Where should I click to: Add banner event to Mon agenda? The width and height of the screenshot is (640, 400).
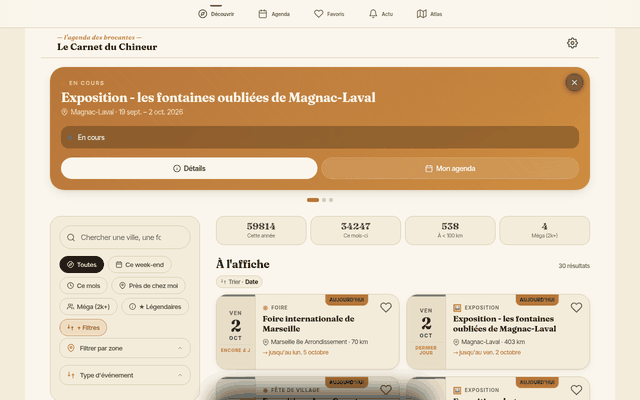pyautogui.click(x=450, y=168)
